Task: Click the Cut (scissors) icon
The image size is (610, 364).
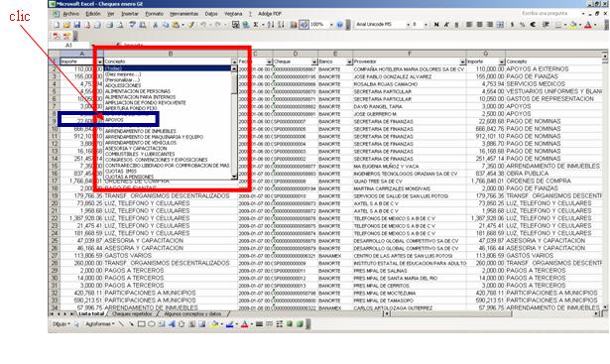Action: [155, 25]
